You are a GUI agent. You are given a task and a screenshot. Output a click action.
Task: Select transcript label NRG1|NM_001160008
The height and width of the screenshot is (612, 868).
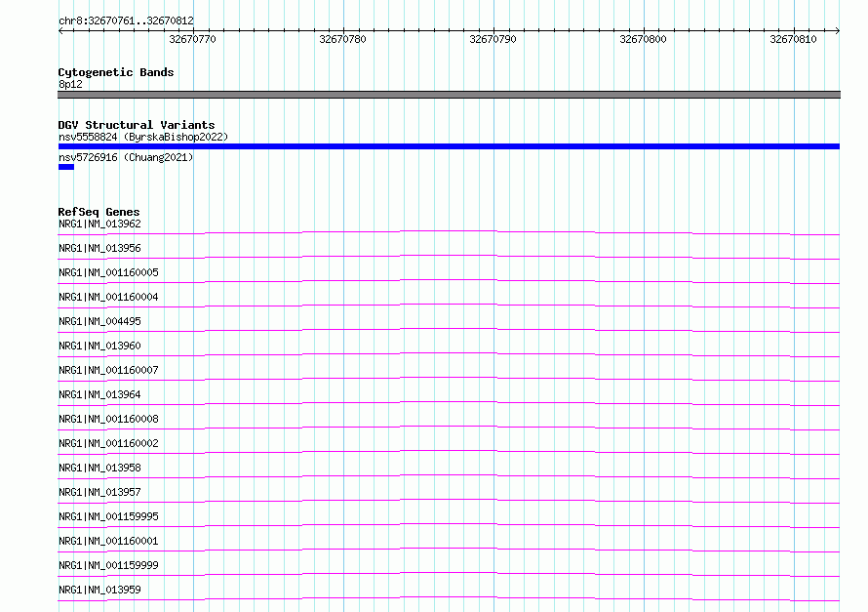click(x=108, y=419)
